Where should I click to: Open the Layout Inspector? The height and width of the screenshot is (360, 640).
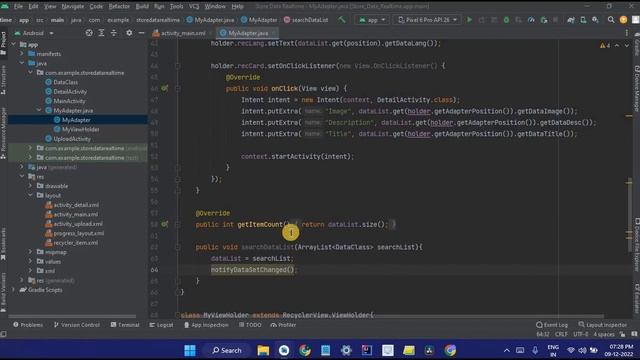click(603, 325)
